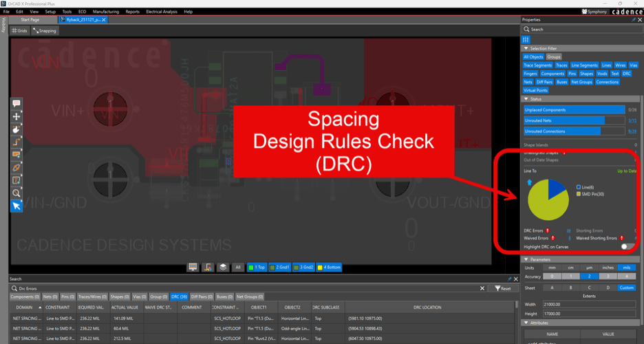Click the Line(6) blue legend swatch

pyautogui.click(x=578, y=187)
